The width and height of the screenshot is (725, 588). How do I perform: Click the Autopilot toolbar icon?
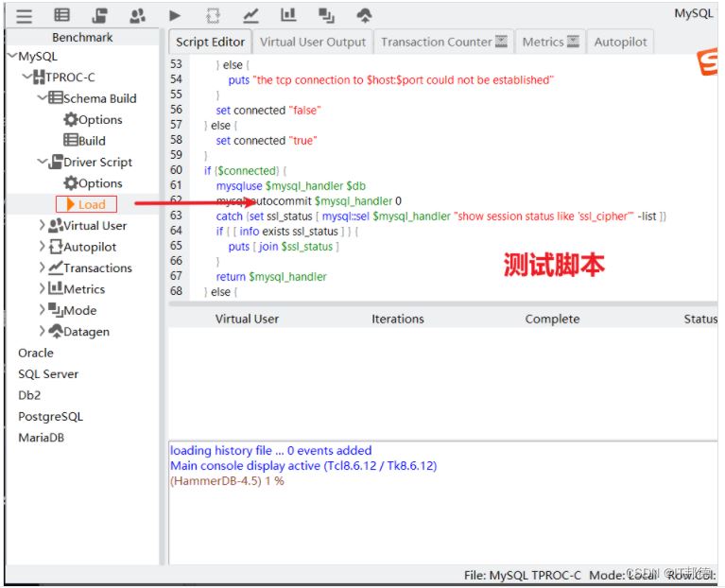coord(213,15)
